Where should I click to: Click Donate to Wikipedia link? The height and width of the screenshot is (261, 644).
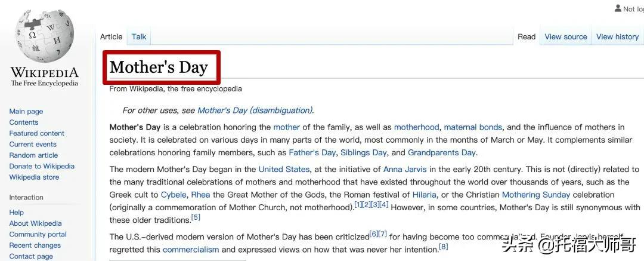click(42, 166)
